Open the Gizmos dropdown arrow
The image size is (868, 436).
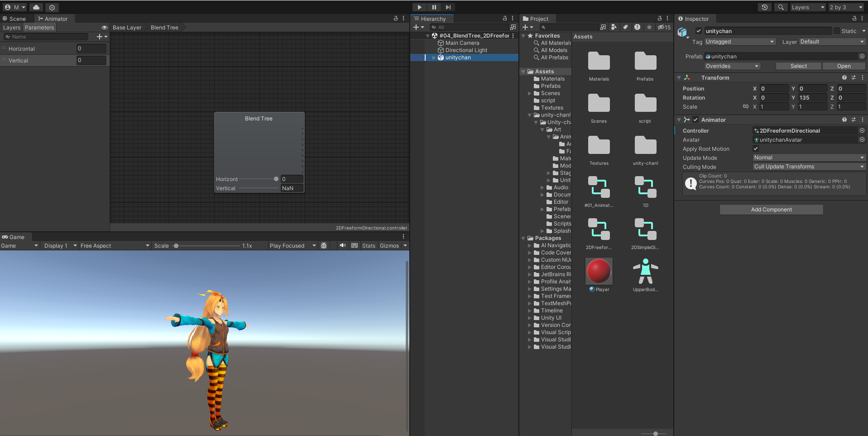(405, 246)
